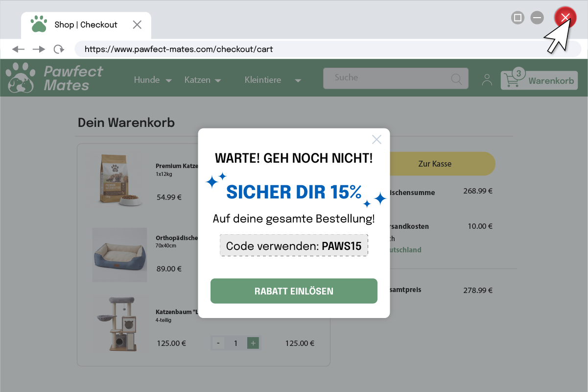Click the RABATT EINLÖSEN button
This screenshot has height=392, width=588.
click(x=294, y=291)
